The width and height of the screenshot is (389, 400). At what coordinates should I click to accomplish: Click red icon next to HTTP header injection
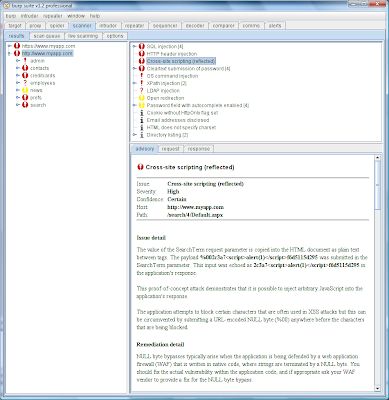tap(142, 54)
